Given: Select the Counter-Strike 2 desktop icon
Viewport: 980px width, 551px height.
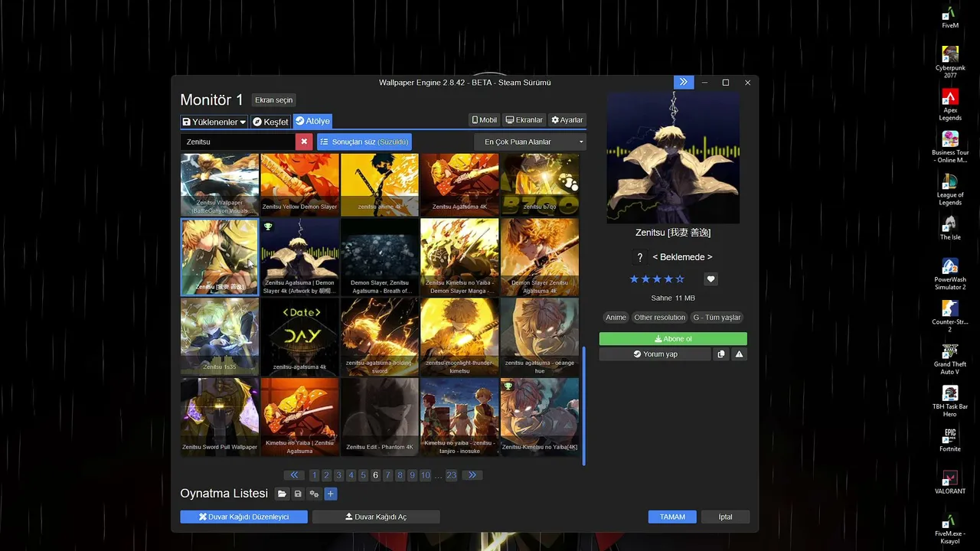Looking at the screenshot, I should (950, 317).
